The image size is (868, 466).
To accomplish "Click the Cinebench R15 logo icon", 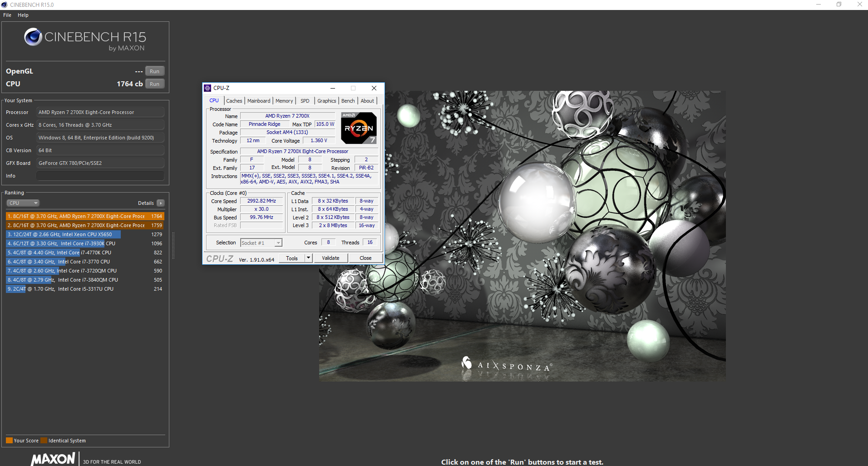I will (x=33, y=37).
